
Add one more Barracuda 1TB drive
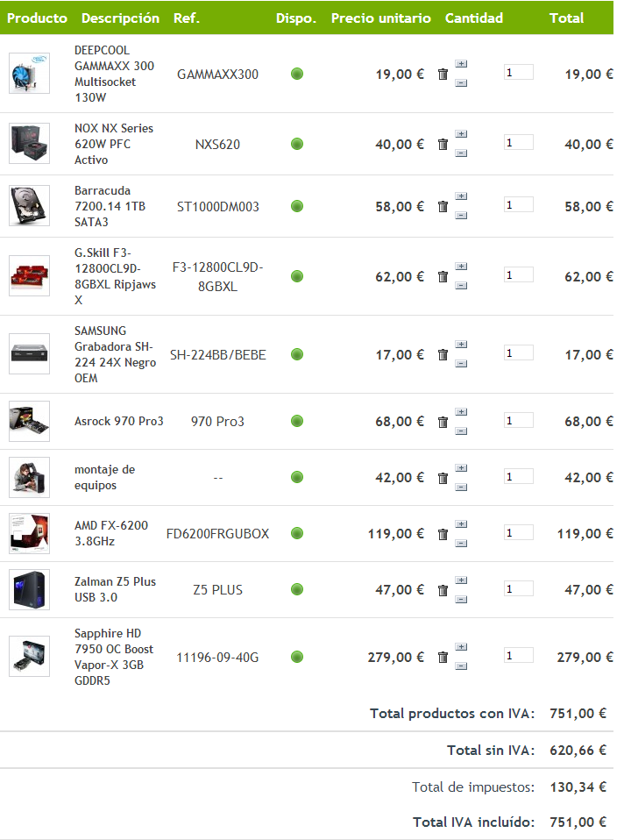[x=461, y=196]
